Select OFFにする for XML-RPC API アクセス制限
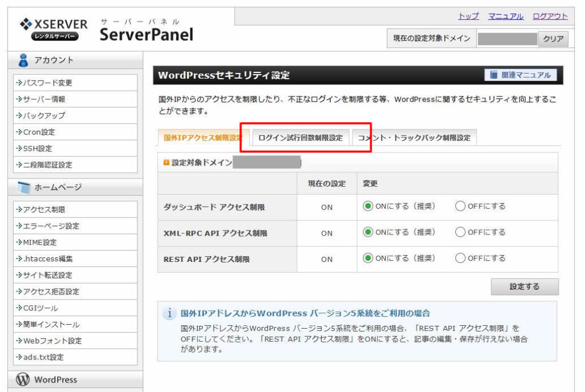585x392 pixels. click(x=460, y=232)
